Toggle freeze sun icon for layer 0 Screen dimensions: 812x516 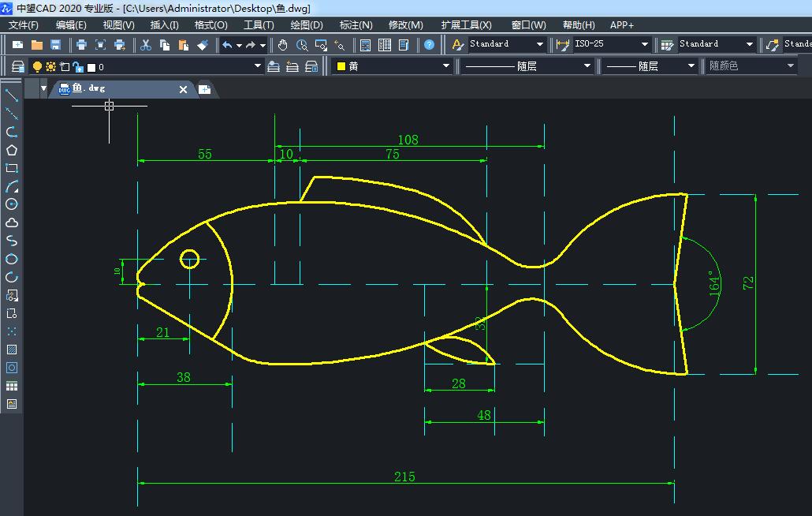[50, 67]
